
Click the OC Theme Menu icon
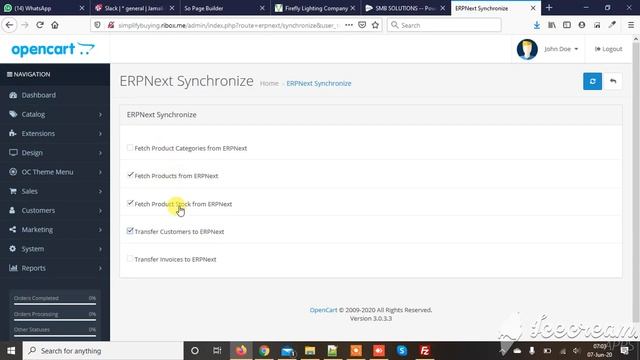pyautogui.click(x=13, y=172)
